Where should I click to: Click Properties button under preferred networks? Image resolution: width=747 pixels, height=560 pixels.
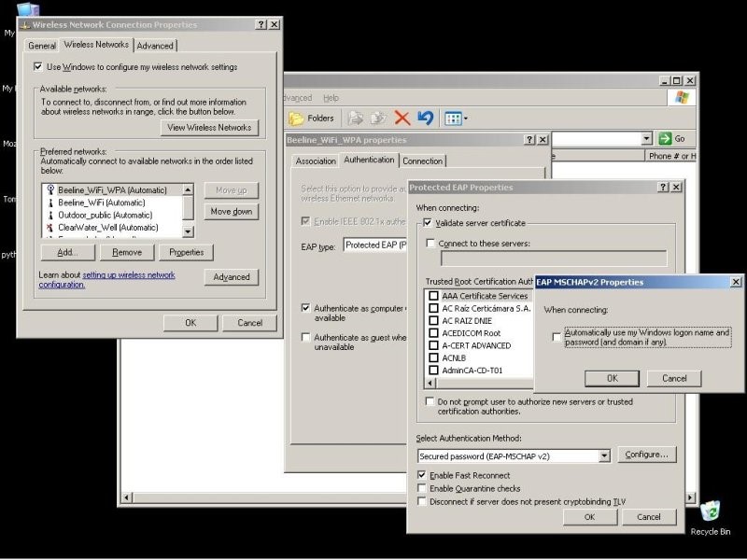[x=186, y=252]
